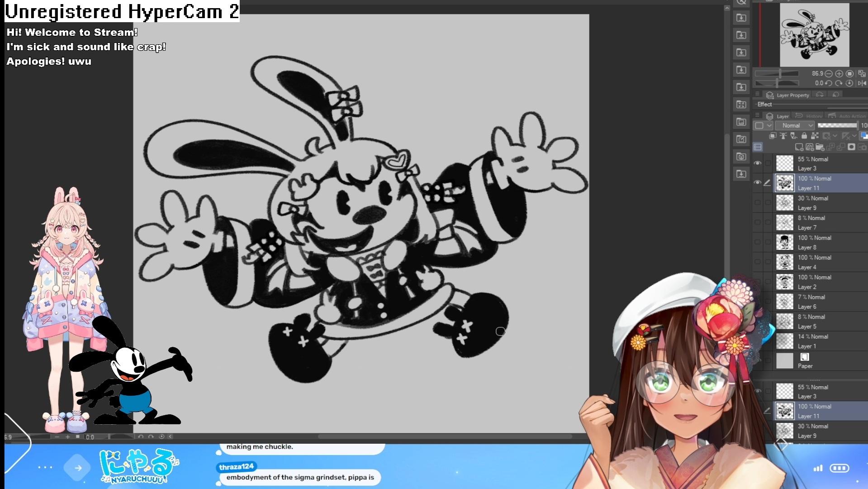Click the Navigator preview thumbnail
The height and width of the screenshot is (489, 868).
pyautogui.click(x=815, y=35)
